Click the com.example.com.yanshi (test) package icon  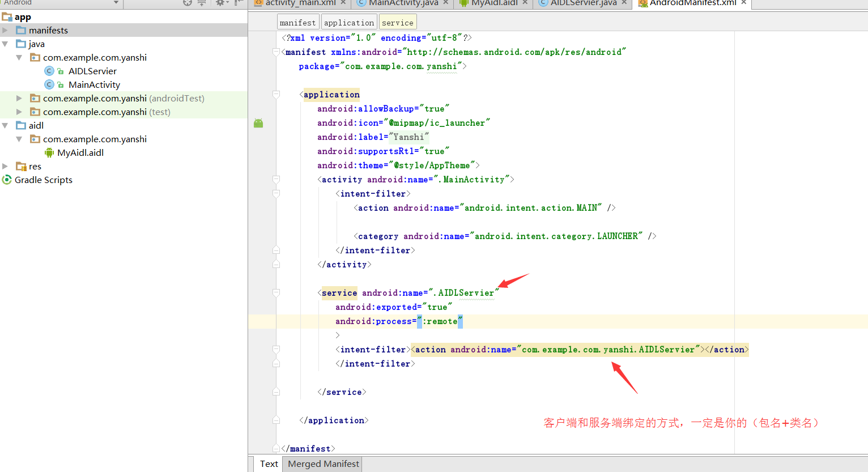click(x=35, y=112)
